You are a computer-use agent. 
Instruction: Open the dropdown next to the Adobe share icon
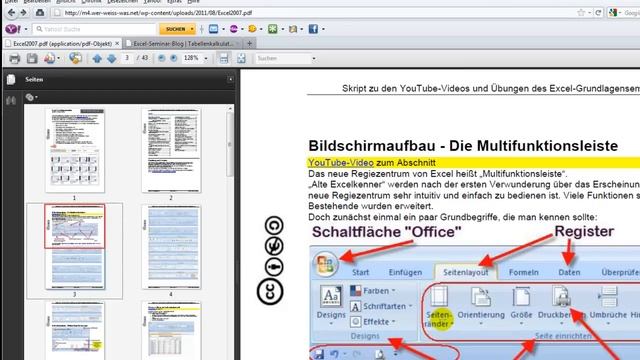point(59,58)
